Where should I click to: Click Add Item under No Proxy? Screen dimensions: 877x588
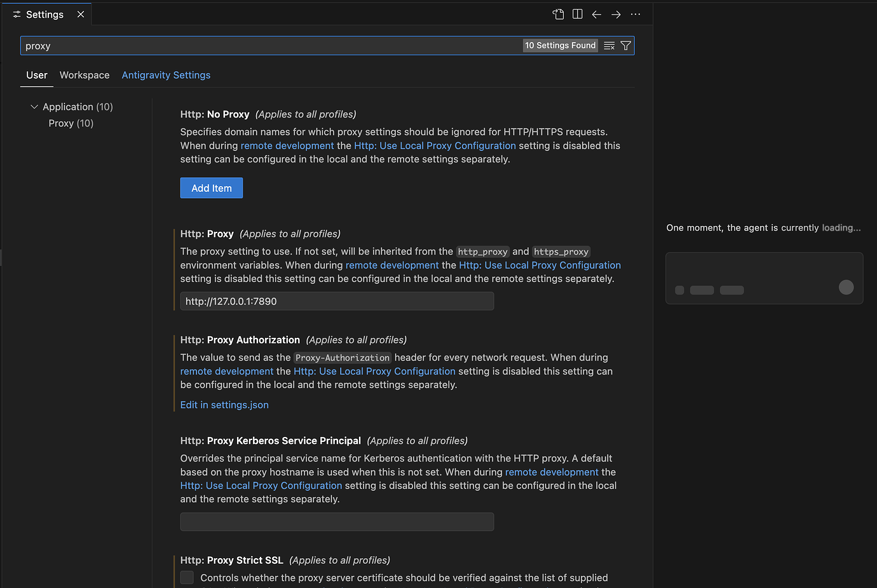(x=212, y=188)
